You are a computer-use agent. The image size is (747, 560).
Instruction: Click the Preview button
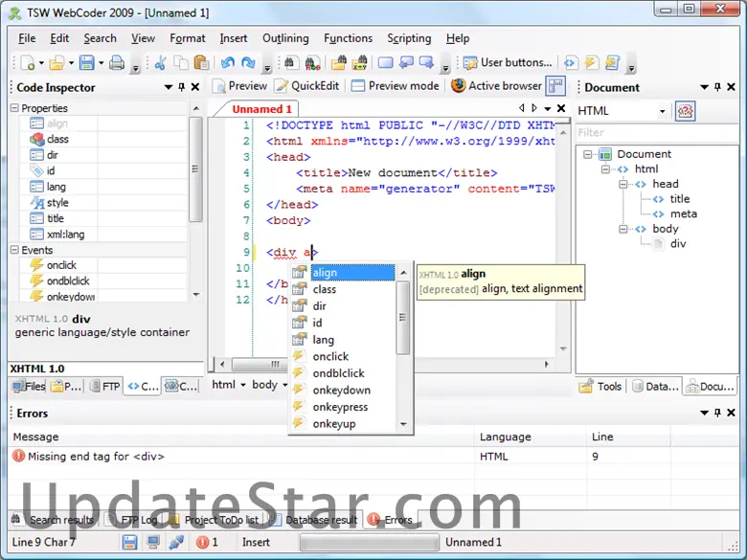(240, 86)
